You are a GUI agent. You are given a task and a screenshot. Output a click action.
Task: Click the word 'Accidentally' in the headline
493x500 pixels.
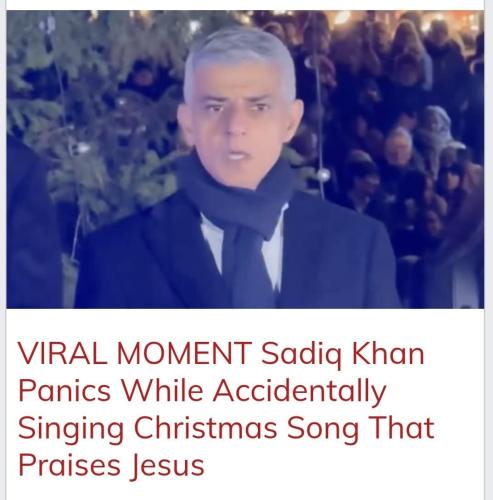(x=300, y=391)
